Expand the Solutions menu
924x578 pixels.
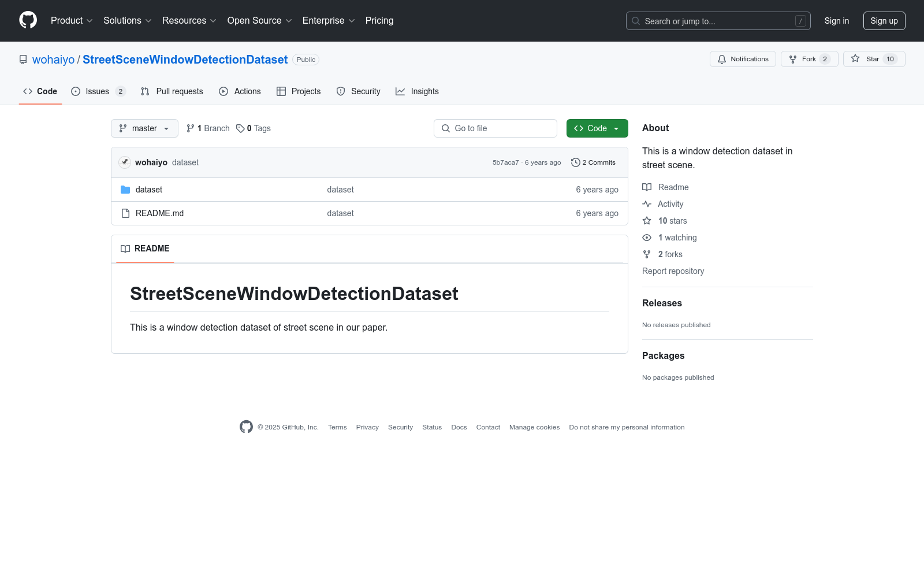click(x=128, y=21)
